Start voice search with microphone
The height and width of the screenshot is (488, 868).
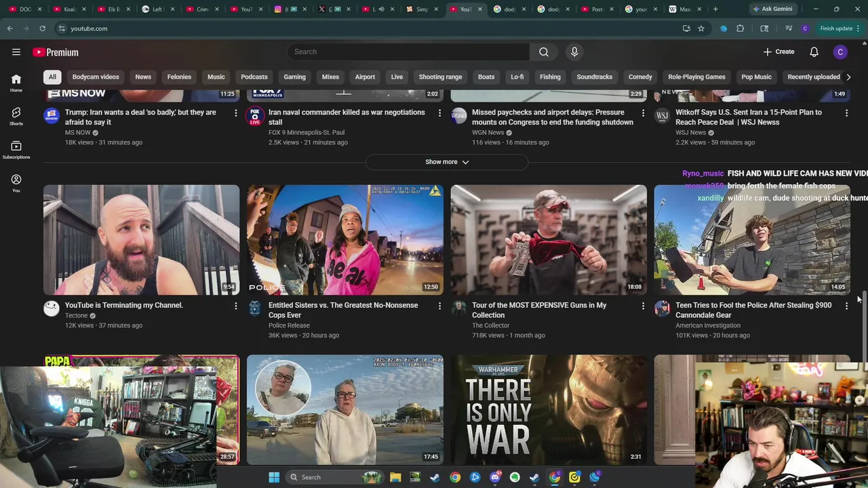tap(574, 52)
